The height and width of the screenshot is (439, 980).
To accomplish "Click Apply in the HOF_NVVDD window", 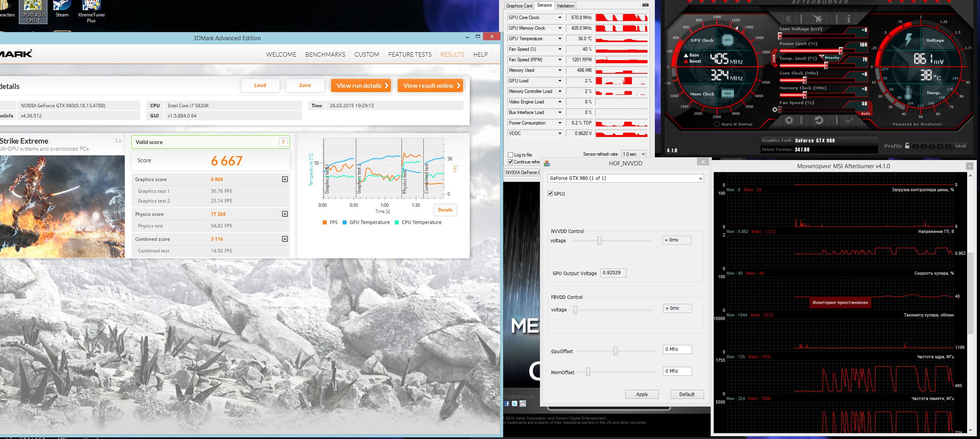I will coord(642,394).
